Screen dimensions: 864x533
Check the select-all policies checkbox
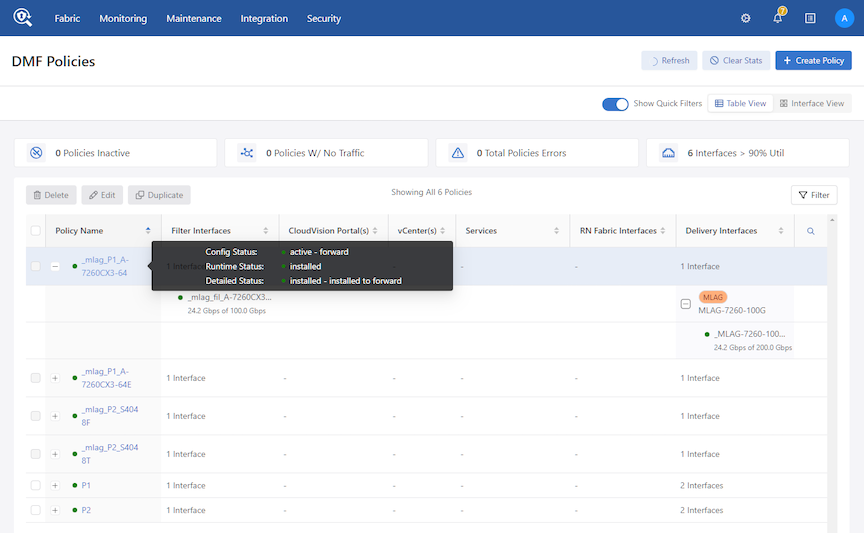click(36, 230)
